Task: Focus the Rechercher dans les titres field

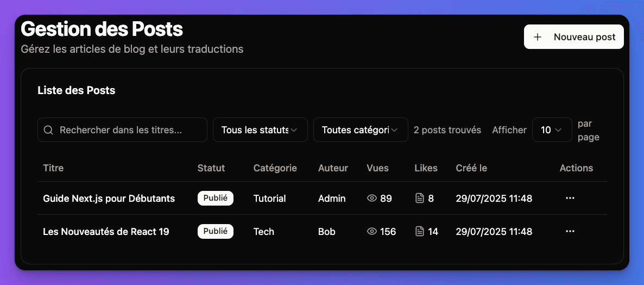Action: coord(128,130)
